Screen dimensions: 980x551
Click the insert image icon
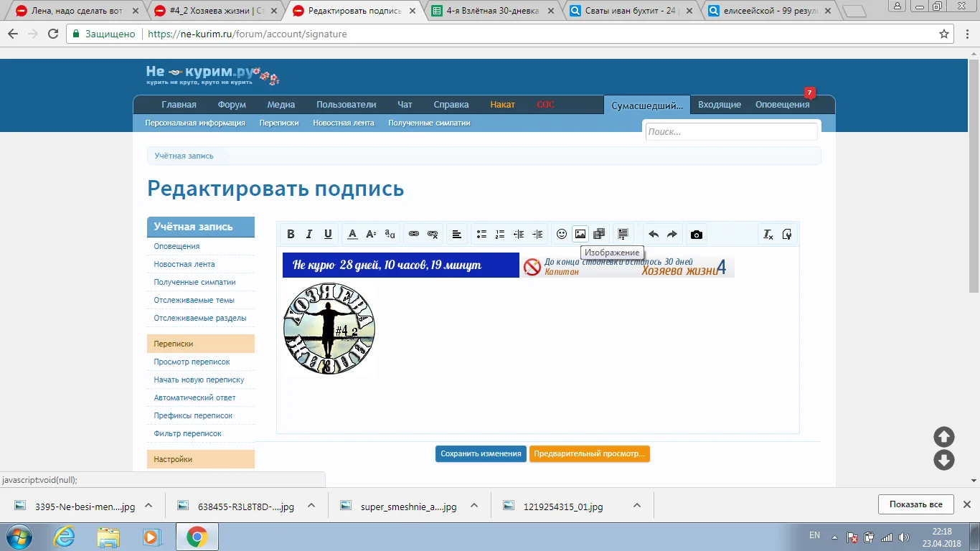click(x=580, y=234)
